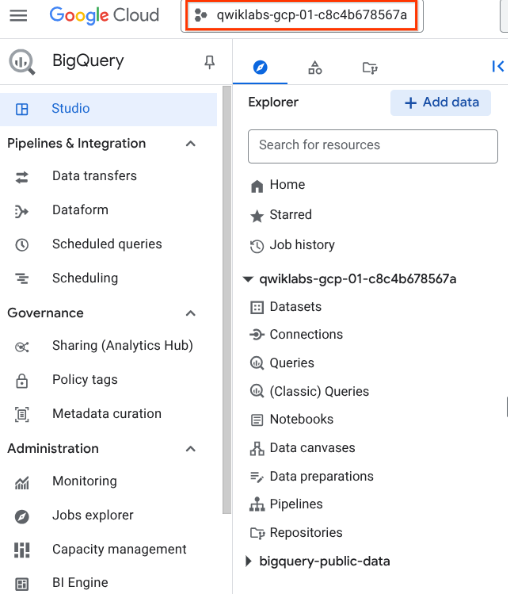
Task: Collapse the Explorer pane with the arrow
Action: 497,66
